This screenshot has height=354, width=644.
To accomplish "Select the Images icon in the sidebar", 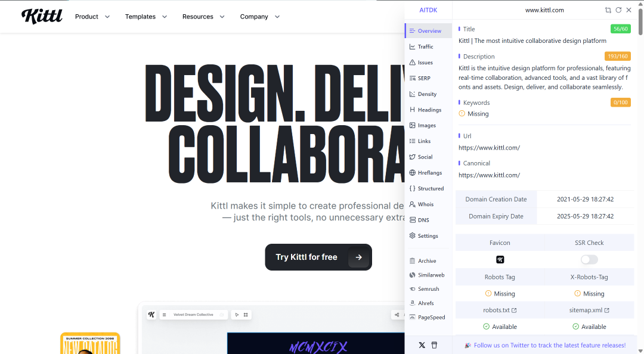I will pos(413,125).
